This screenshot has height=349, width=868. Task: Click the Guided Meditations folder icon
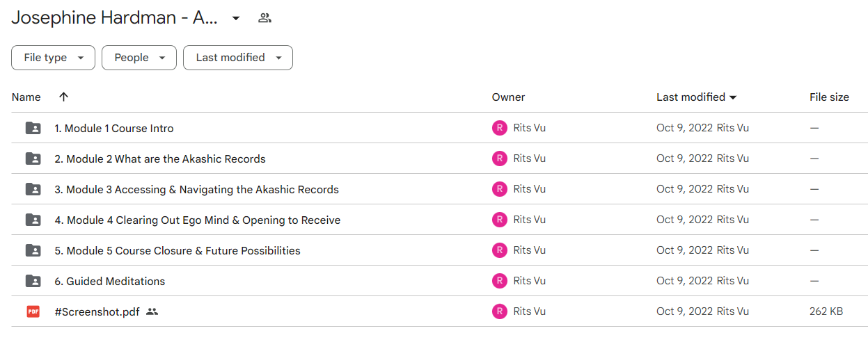pyautogui.click(x=33, y=281)
